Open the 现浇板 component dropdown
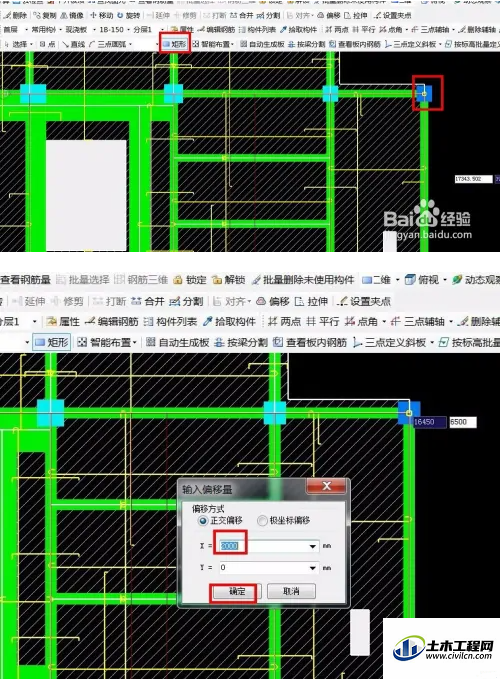Screen dimensions: 500x679 click(94, 30)
